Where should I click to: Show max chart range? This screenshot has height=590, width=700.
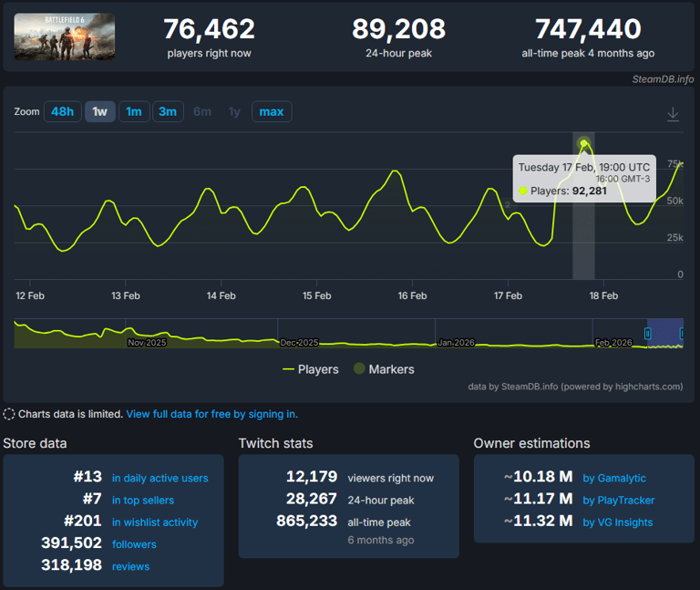tap(272, 111)
